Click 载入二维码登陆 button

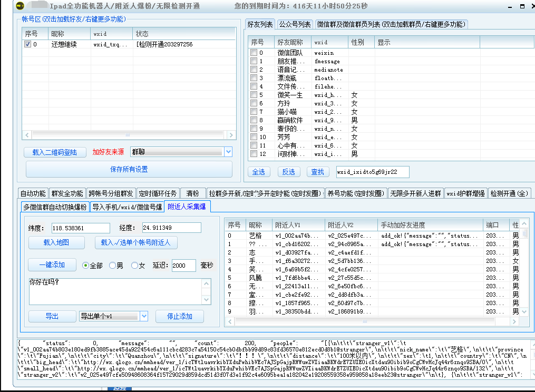tap(55, 152)
